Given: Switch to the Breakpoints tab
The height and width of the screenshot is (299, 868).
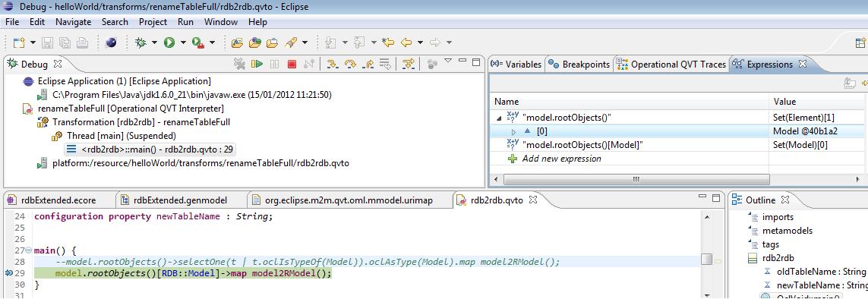Looking at the screenshot, I should pos(579,64).
